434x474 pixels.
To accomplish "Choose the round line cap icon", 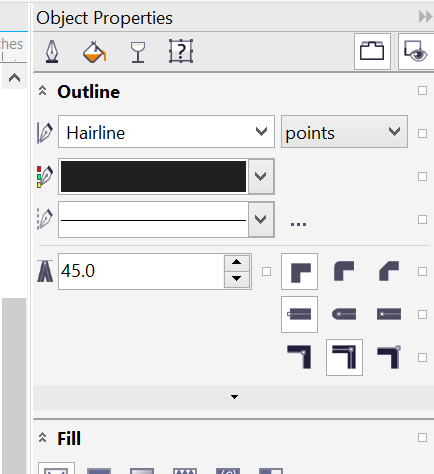I will tap(344, 314).
